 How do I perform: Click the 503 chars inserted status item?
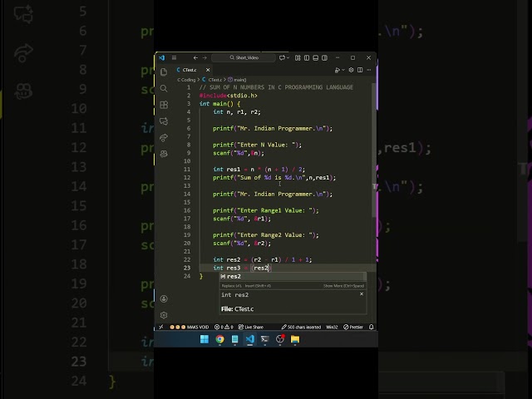pos(301,327)
